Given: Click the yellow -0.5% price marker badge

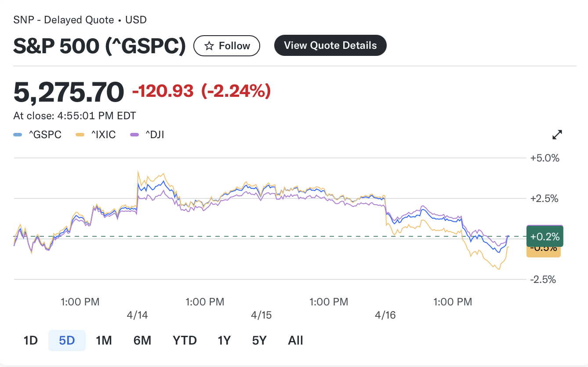Looking at the screenshot, I should pyautogui.click(x=544, y=249).
